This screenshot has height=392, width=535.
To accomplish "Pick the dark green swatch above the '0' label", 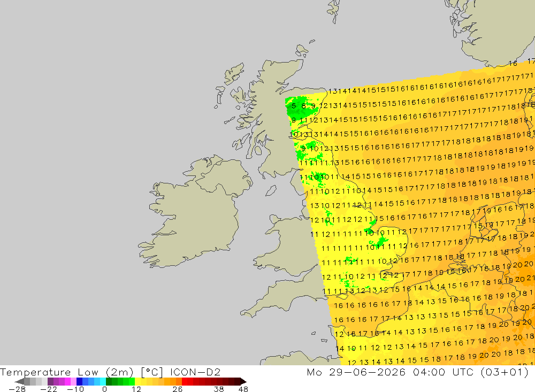I will click(x=109, y=382).
